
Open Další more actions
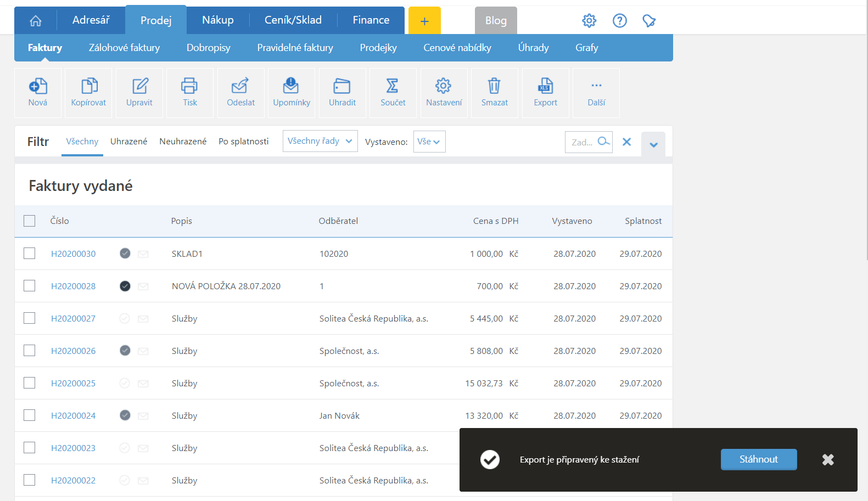point(596,93)
